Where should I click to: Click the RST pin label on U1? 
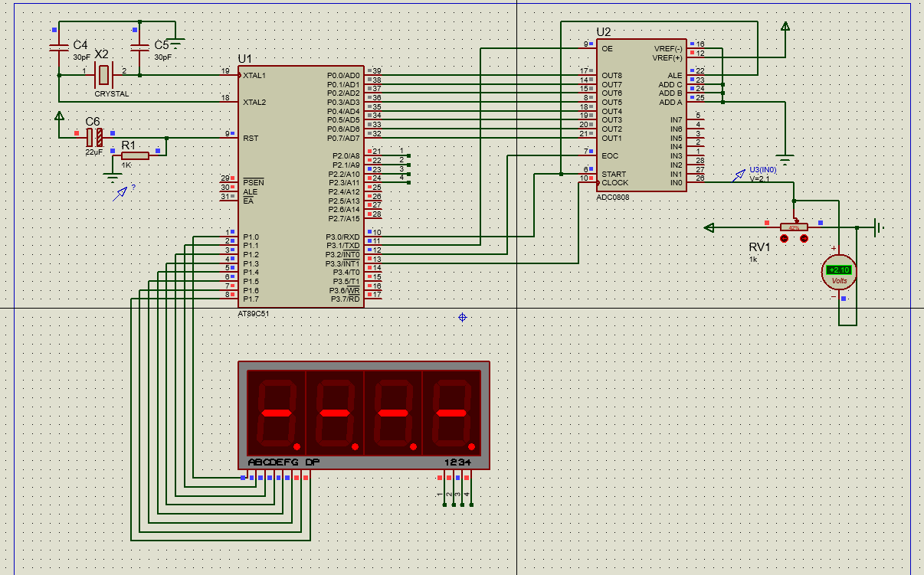251,138
